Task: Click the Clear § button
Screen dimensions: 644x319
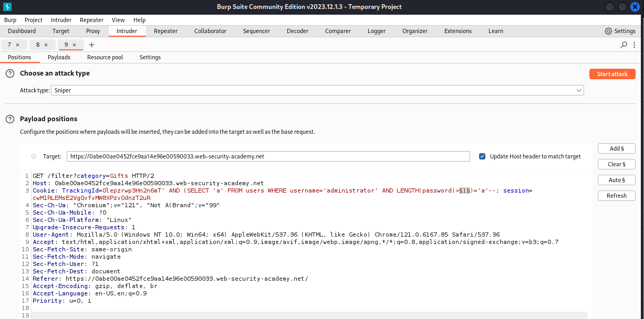Action: (617, 164)
